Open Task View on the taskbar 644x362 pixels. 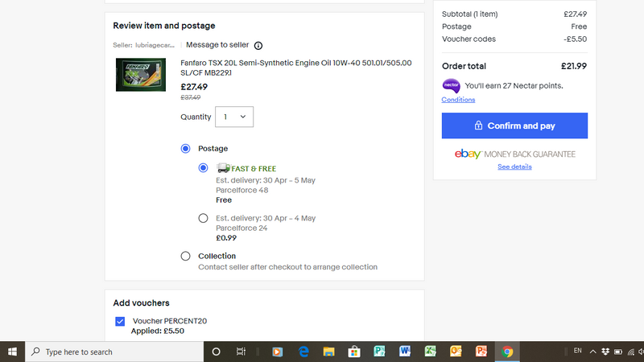click(x=241, y=352)
